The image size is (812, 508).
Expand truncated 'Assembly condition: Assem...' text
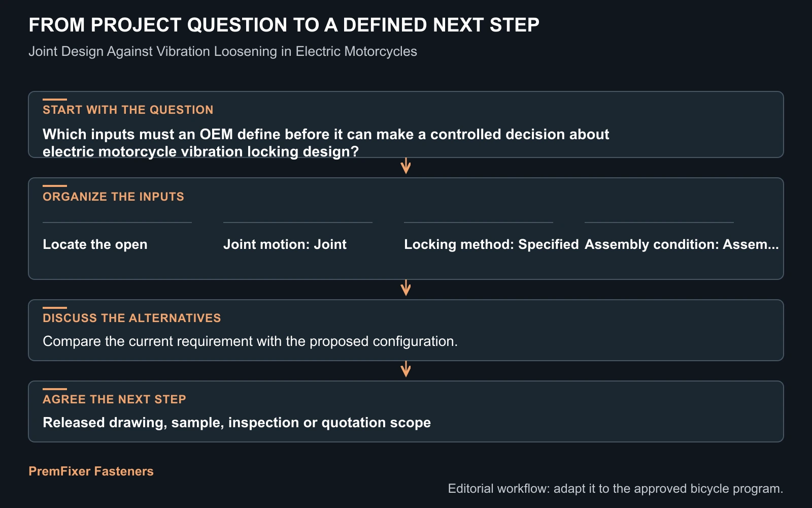pyautogui.click(x=682, y=244)
